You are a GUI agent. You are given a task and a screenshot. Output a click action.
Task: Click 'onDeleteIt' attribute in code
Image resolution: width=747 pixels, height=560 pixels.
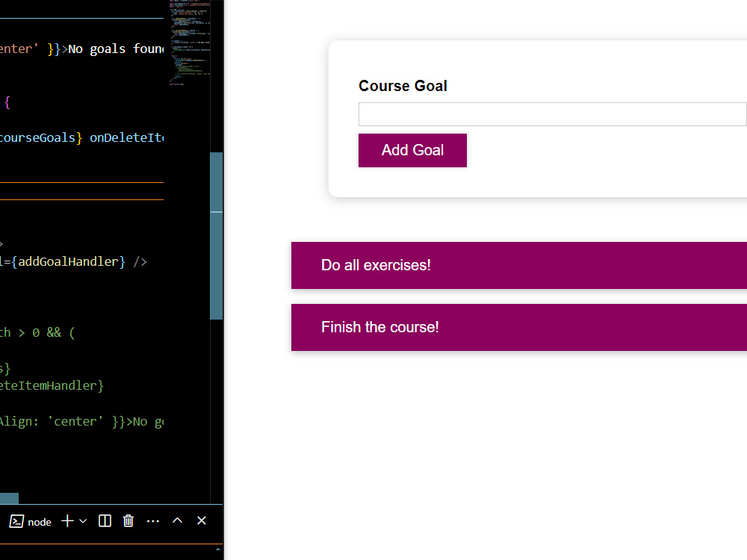click(x=127, y=138)
